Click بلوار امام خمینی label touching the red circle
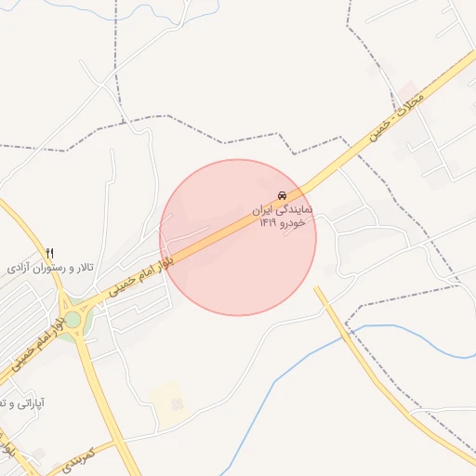The height and width of the screenshot is (476, 476). 141,276
